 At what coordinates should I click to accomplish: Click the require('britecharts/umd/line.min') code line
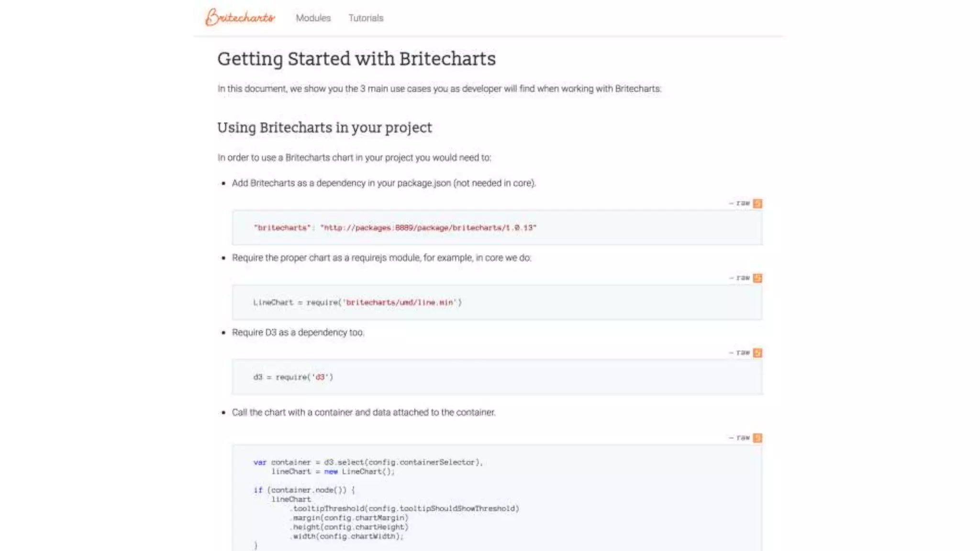pyautogui.click(x=357, y=302)
